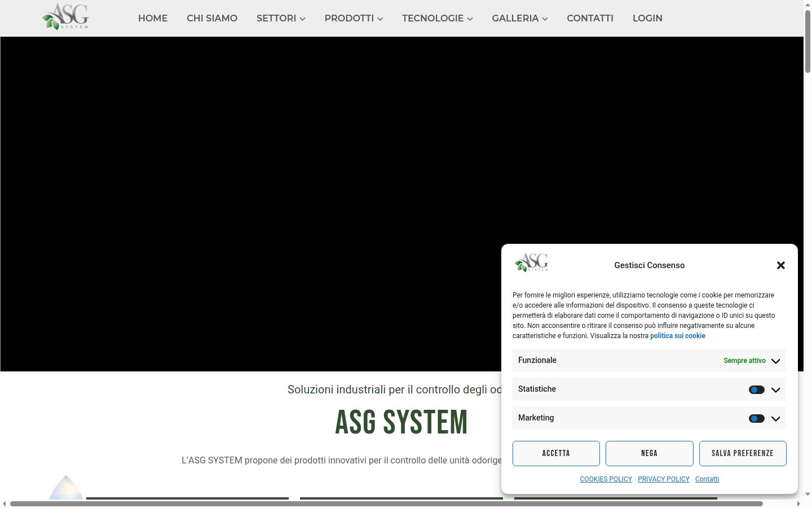Click the horizontal scrollbar thumb
The height and width of the screenshot is (508, 812).
point(386,503)
